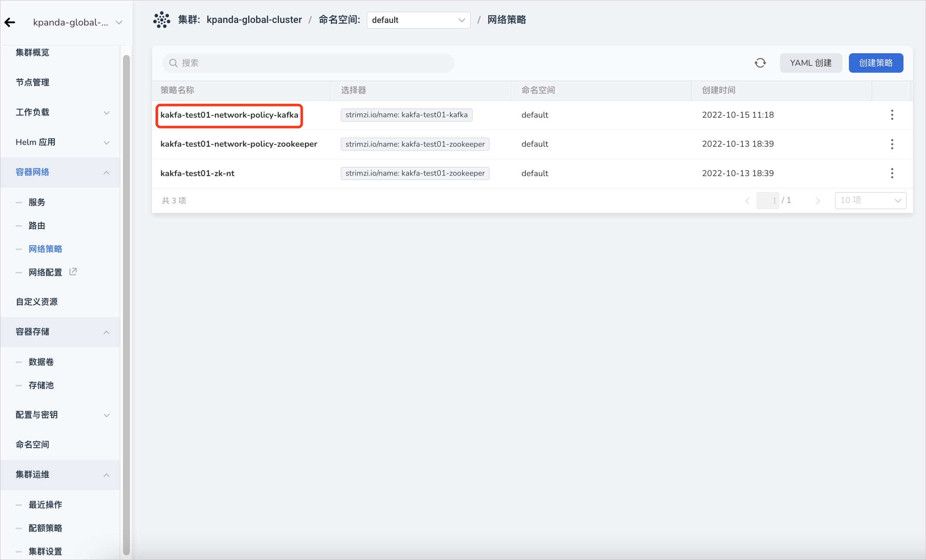Select 数据卷 under 容器存储

(41, 362)
